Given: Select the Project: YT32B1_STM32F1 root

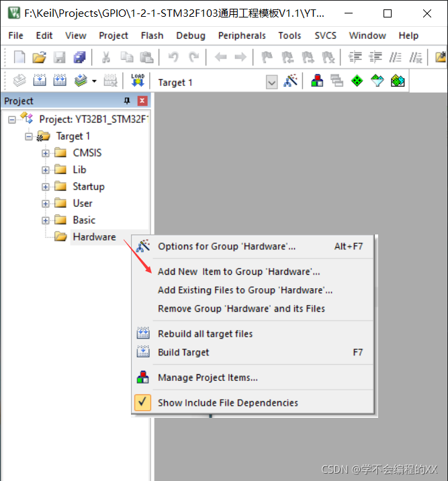Looking at the screenshot, I should (x=93, y=120).
